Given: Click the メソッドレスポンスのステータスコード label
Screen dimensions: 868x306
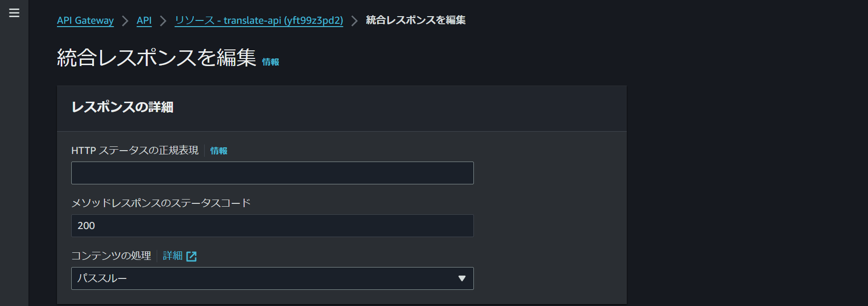Looking at the screenshot, I should pos(161,203).
